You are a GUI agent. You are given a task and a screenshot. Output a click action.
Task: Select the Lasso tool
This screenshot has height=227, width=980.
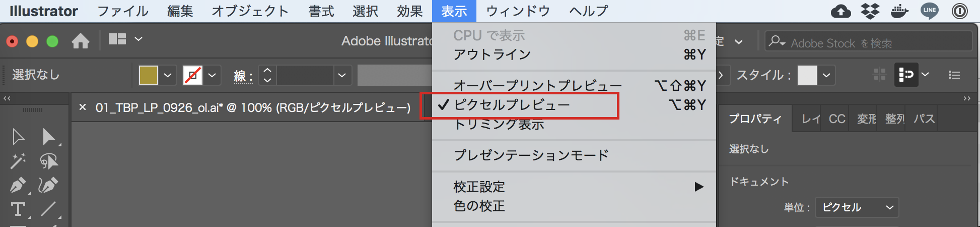coord(49,161)
